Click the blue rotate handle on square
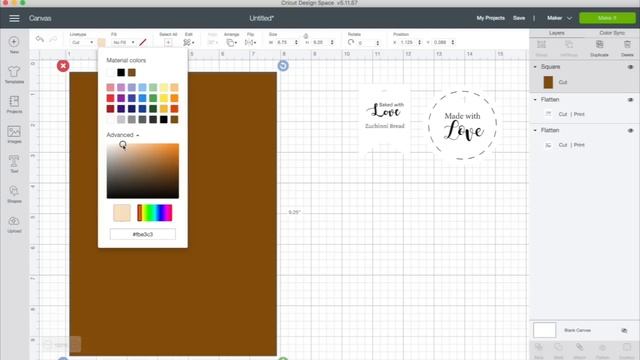640x360 pixels. [x=283, y=66]
